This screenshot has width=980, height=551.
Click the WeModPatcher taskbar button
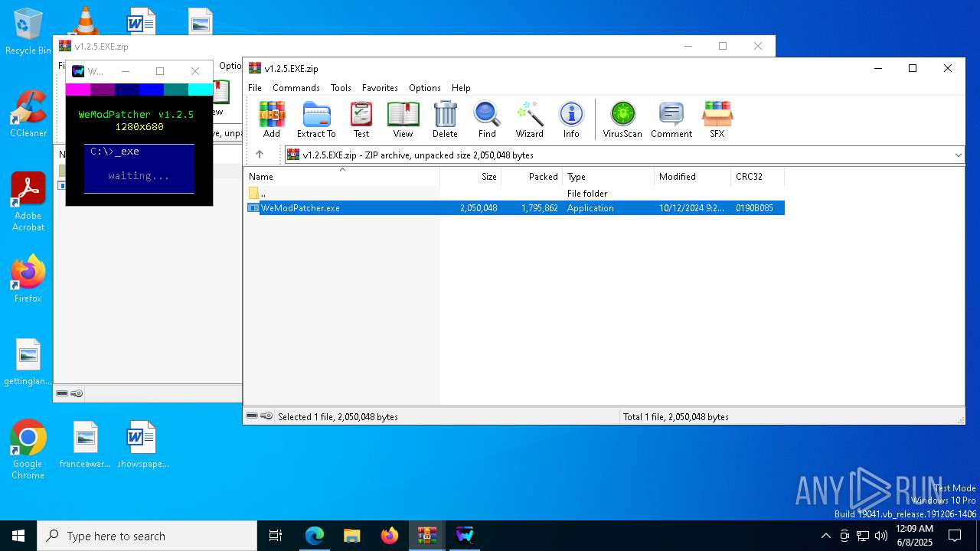[x=465, y=536]
